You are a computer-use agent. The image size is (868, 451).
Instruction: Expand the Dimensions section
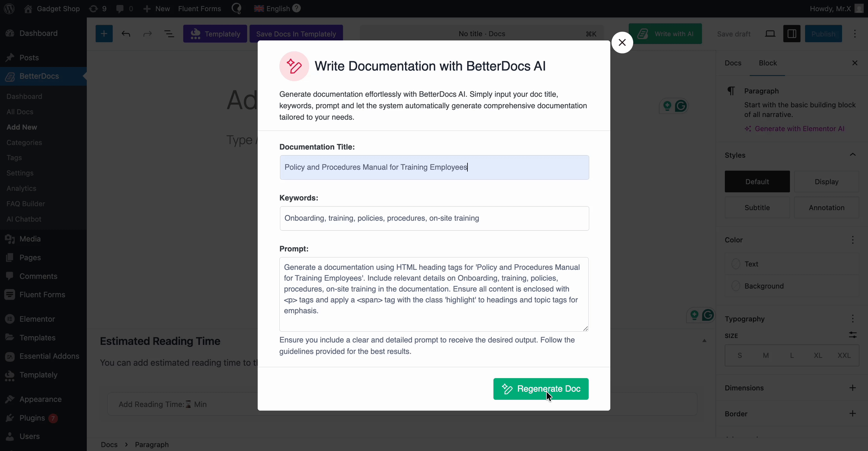tap(853, 388)
